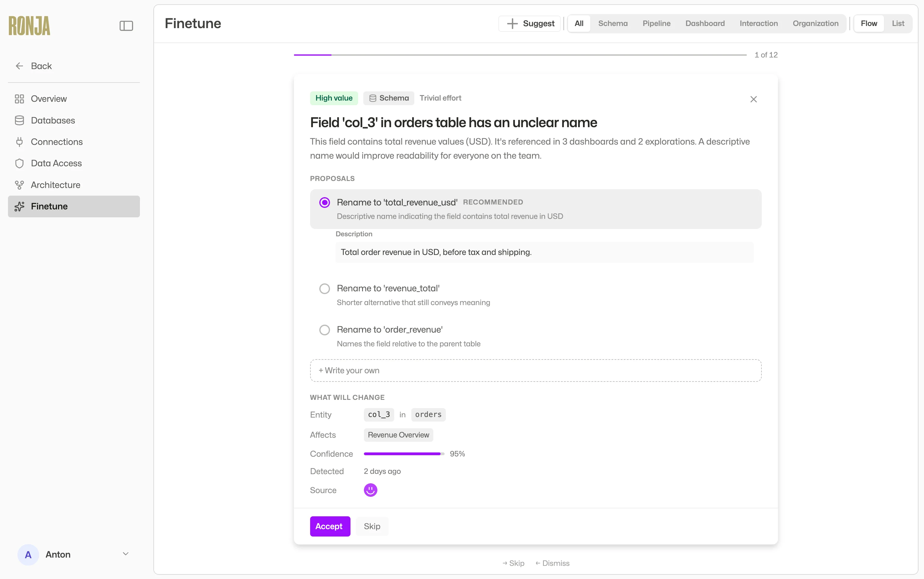Select rename to 'order_revenue' proposal

point(324,329)
